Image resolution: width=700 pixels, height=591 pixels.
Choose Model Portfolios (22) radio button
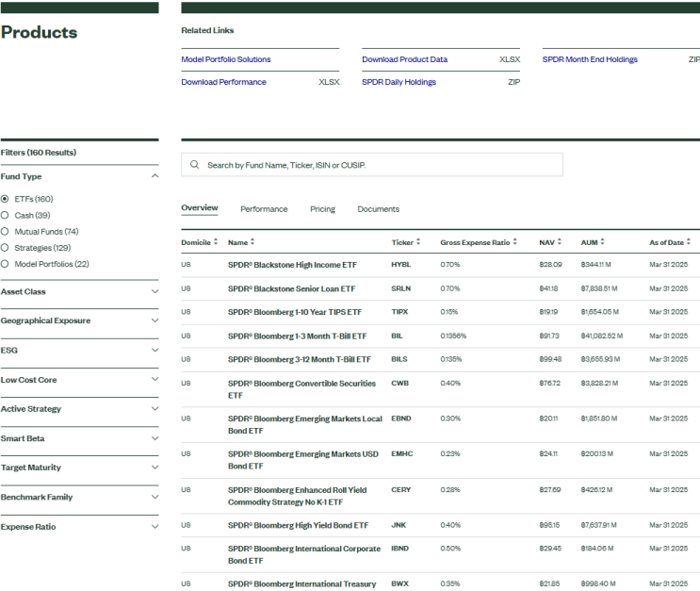pos(6,264)
